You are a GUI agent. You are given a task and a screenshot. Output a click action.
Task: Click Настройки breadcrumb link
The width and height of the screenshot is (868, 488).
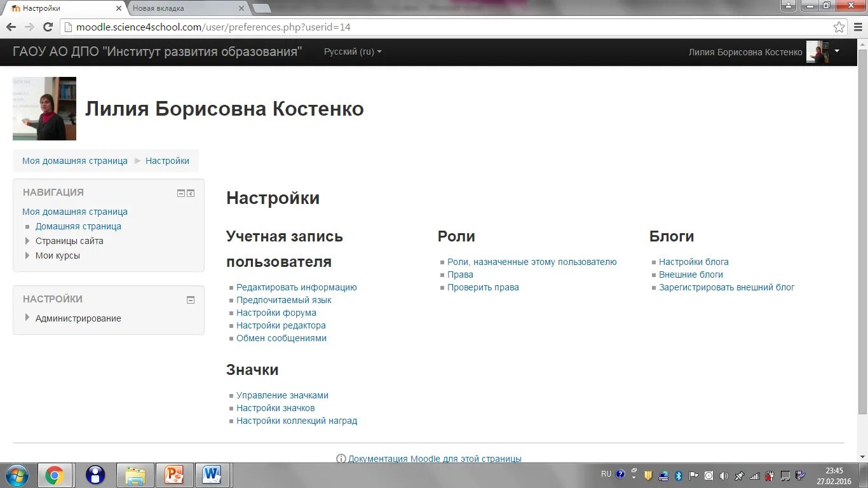[x=167, y=161]
